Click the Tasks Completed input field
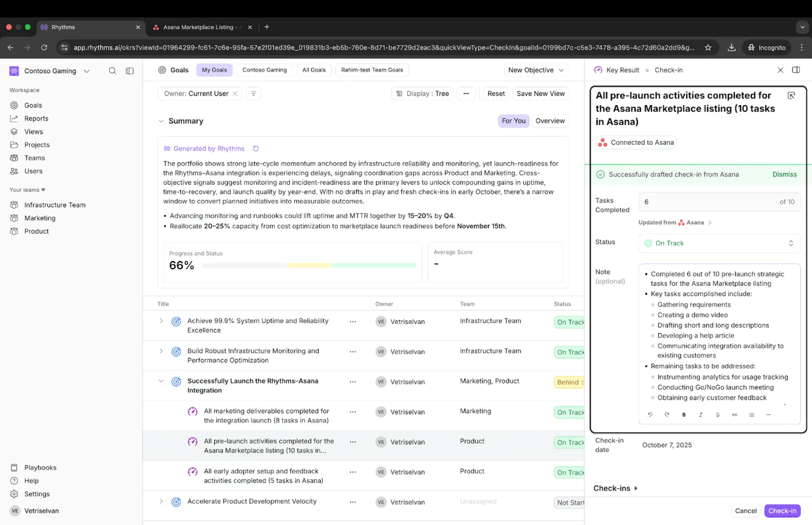Screen dimensions: 812x525 (x=709, y=202)
